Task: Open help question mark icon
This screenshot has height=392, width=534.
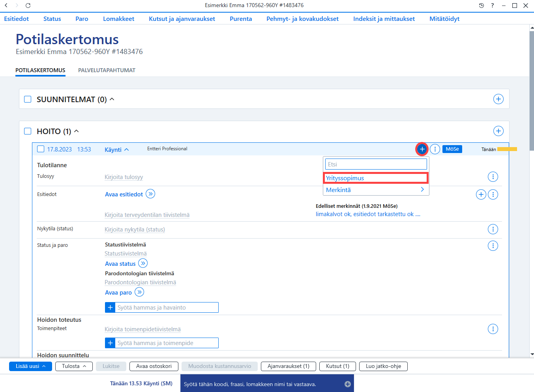Action: (x=493, y=6)
